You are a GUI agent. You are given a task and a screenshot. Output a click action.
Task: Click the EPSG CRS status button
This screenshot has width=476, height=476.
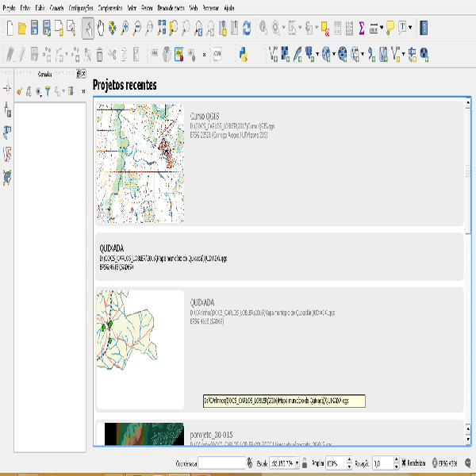click(445, 463)
